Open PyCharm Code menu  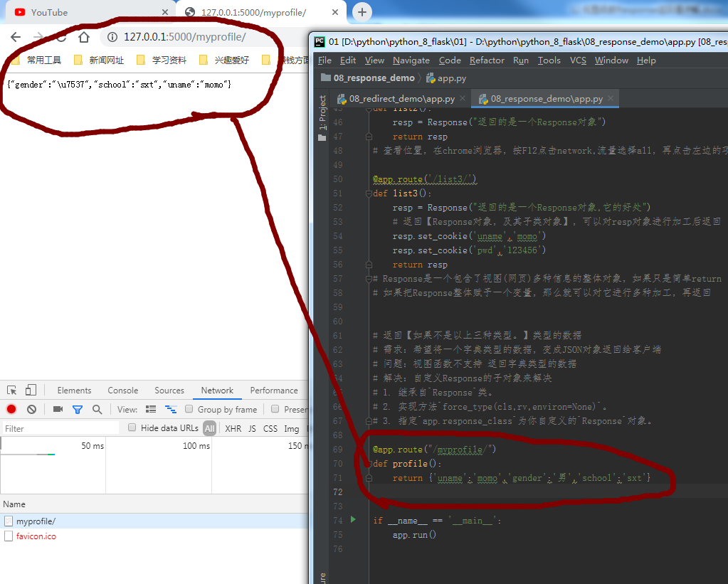point(450,60)
